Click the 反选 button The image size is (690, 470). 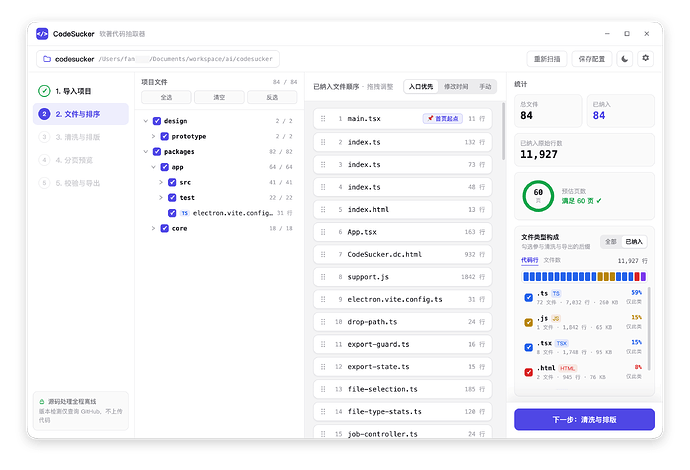272,97
